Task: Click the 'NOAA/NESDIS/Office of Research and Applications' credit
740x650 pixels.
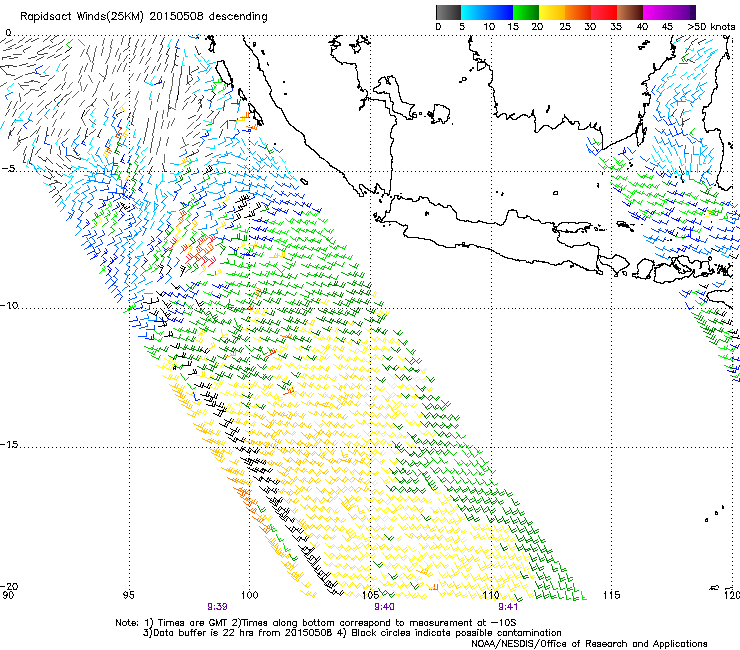Action: [x=589, y=644]
